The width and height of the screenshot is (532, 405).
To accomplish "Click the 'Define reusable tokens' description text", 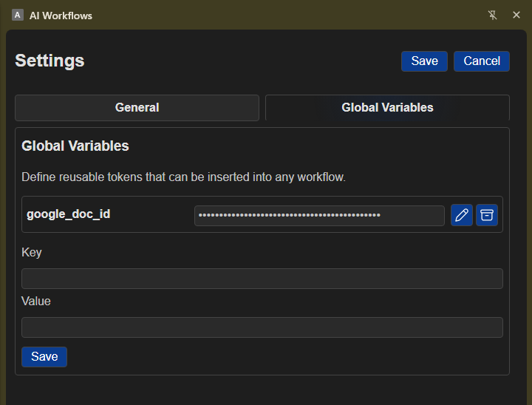I will (x=183, y=177).
